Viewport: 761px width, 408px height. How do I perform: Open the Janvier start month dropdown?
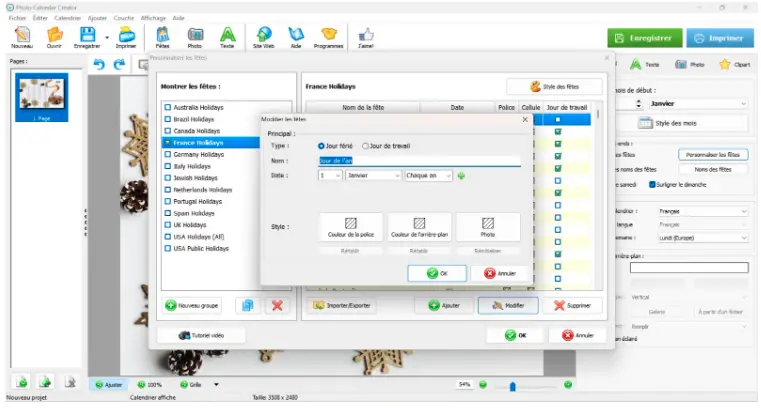click(x=697, y=104)
